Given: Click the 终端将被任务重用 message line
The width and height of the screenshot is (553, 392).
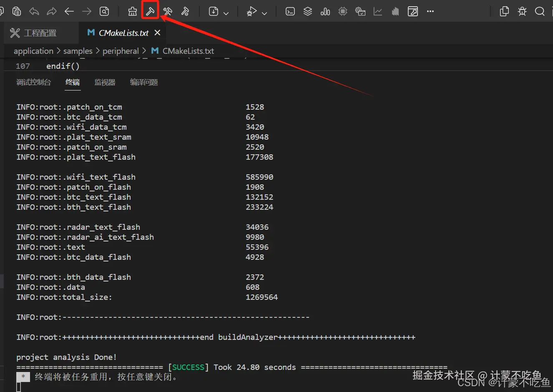Looking at the screenshot, I should click(x=107, y=377).
